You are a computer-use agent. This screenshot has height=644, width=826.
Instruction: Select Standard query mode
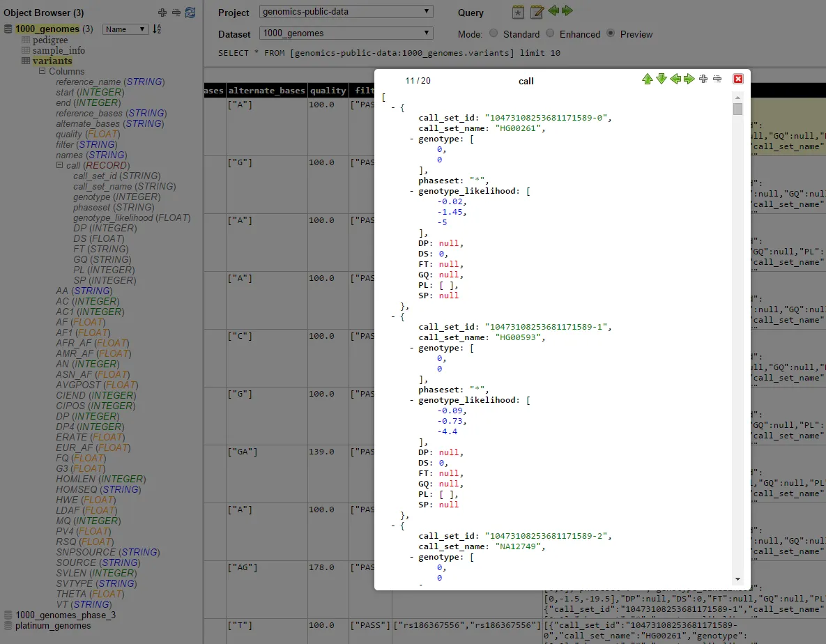coord(494,33)
